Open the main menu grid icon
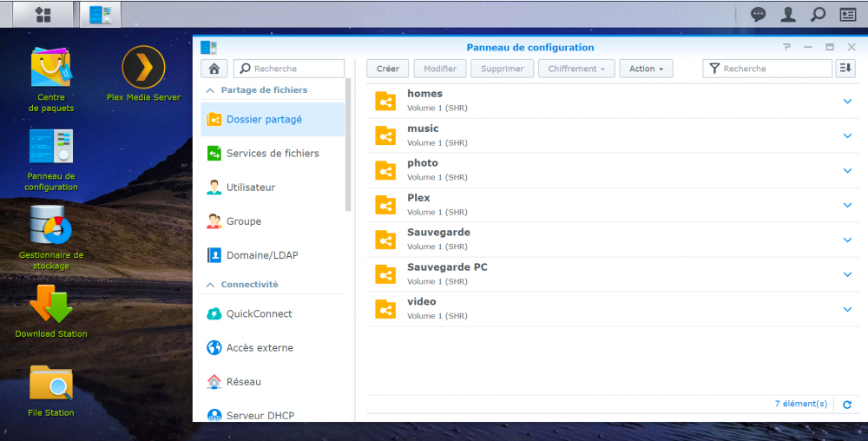This screenshot has width=868, height=441. 43,15
